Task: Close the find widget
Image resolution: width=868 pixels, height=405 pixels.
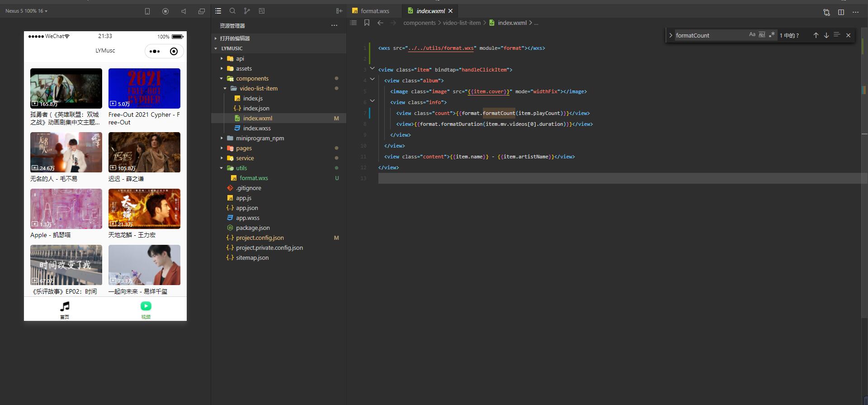Action: [848, 35]
